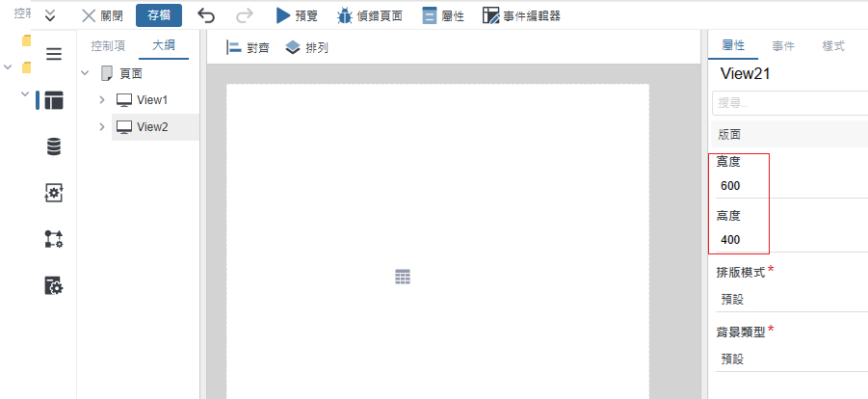The width and height of the screenshot is (868, 399).
Task: Switch to the 事件 tab
Action: [x=783, y=46]
